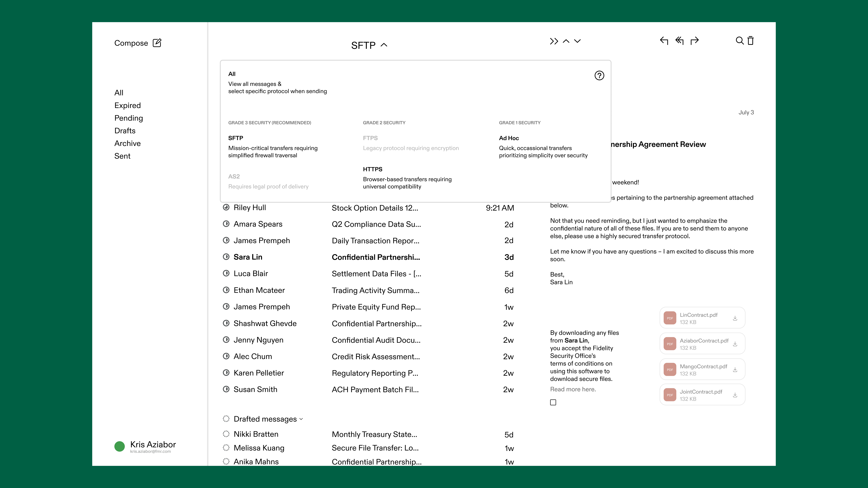Image resolution: width=868 pixels, height=488 pixels.
Task: Click dashed draft icon beside Melissa Kuang
Action: coord(226,448)
